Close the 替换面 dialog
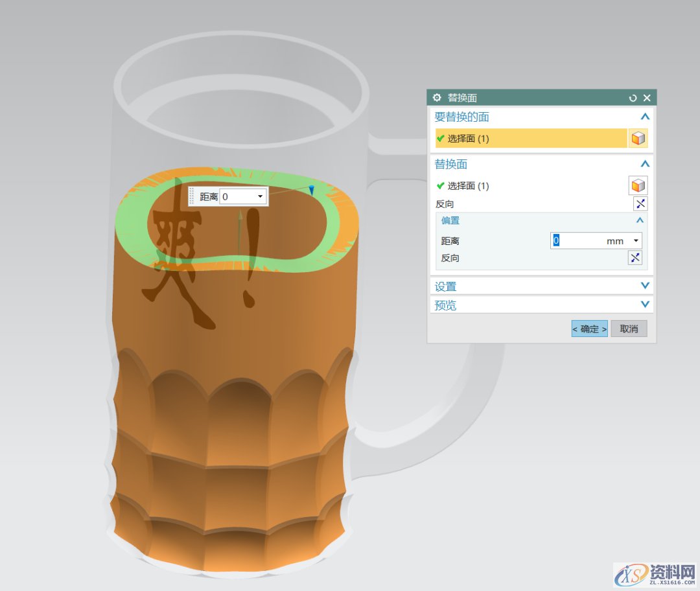700x591 pixels. coord(647,98)
